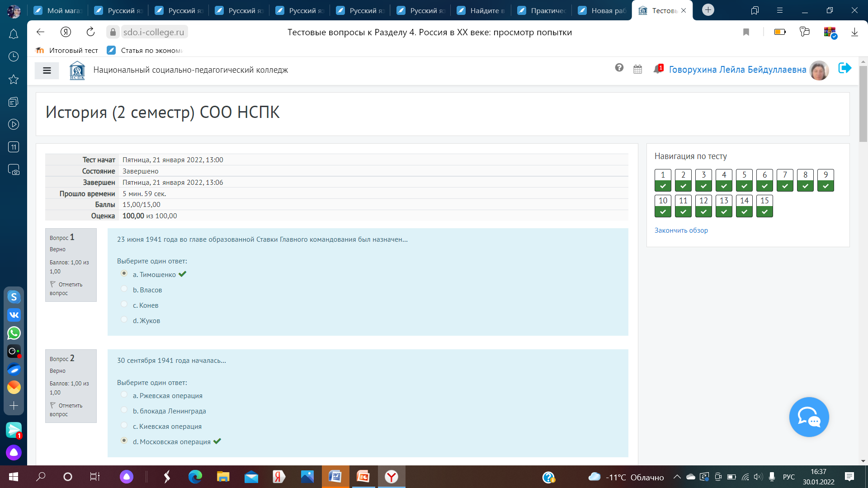Close the active Тестовые tab
The image size is (868, 488).
click(684, 10)
